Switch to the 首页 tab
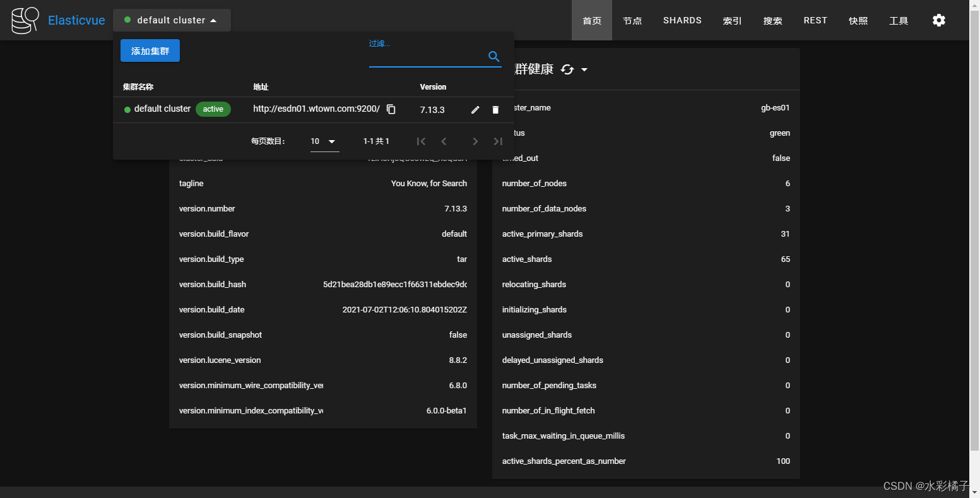 [x=592, y=20]
